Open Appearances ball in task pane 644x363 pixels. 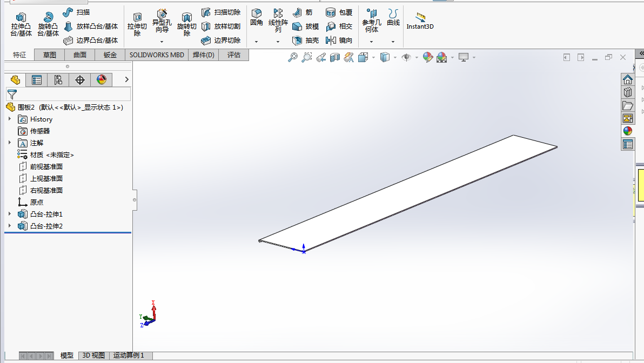pyautogui.click(x=628, y=131)
